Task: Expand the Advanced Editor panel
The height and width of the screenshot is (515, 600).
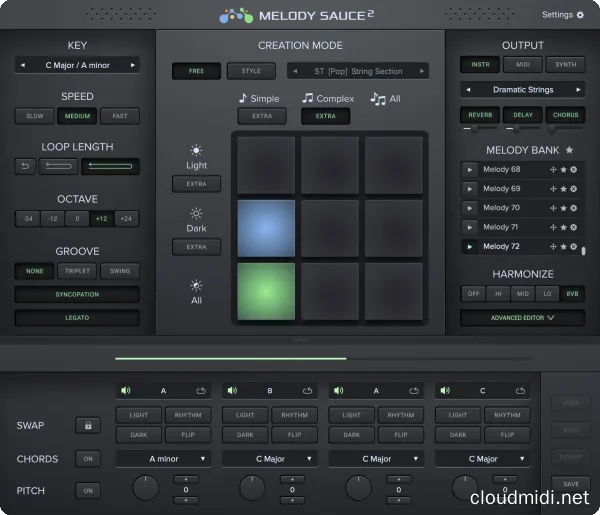Action: (522, 318)
